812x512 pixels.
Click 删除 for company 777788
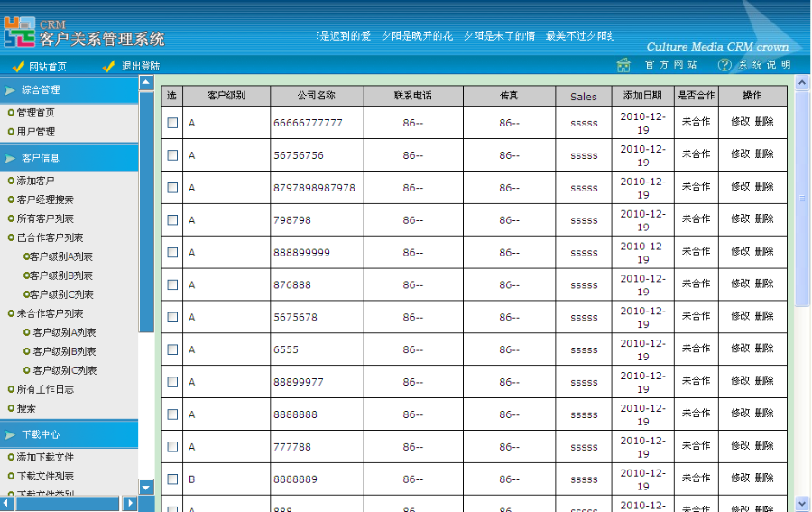tap(764, 445)
